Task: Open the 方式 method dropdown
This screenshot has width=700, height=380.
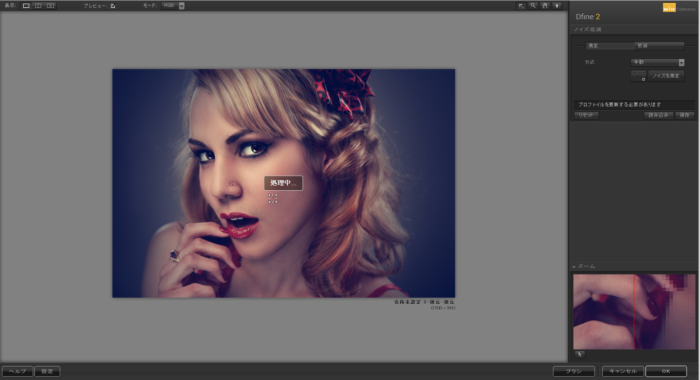Action: (657, 63)
